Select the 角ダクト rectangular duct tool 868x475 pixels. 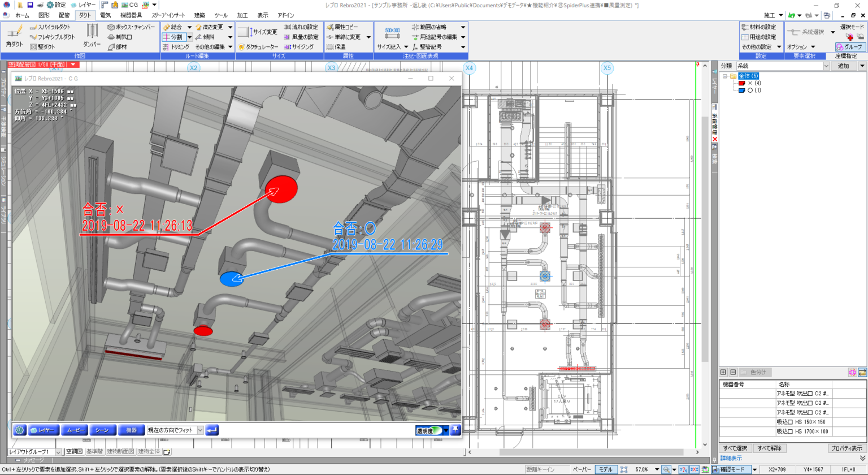tap(14, 36)
